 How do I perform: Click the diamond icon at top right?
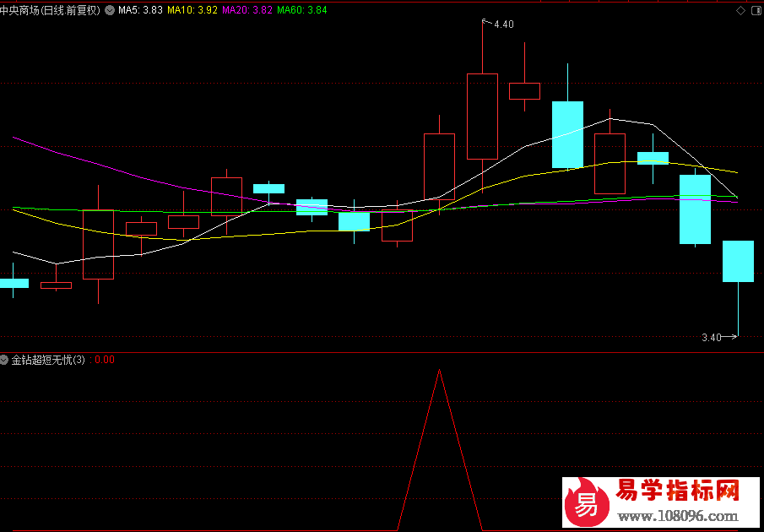pyautogui.click(x=740, y=11)
